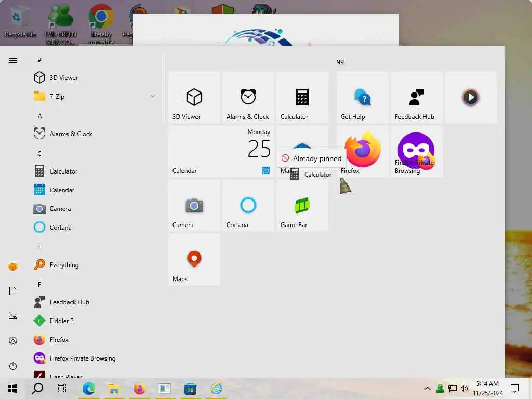532x399 pixels.
Task: Open the Documents shortcut icon
Action: tap(13, 291)
